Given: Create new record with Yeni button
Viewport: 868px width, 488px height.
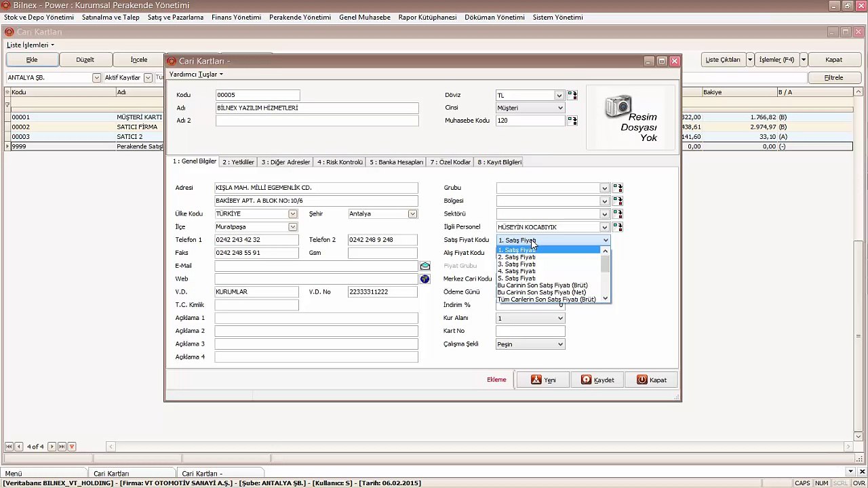Looking at the screenshot, I should tap(543, 380).
